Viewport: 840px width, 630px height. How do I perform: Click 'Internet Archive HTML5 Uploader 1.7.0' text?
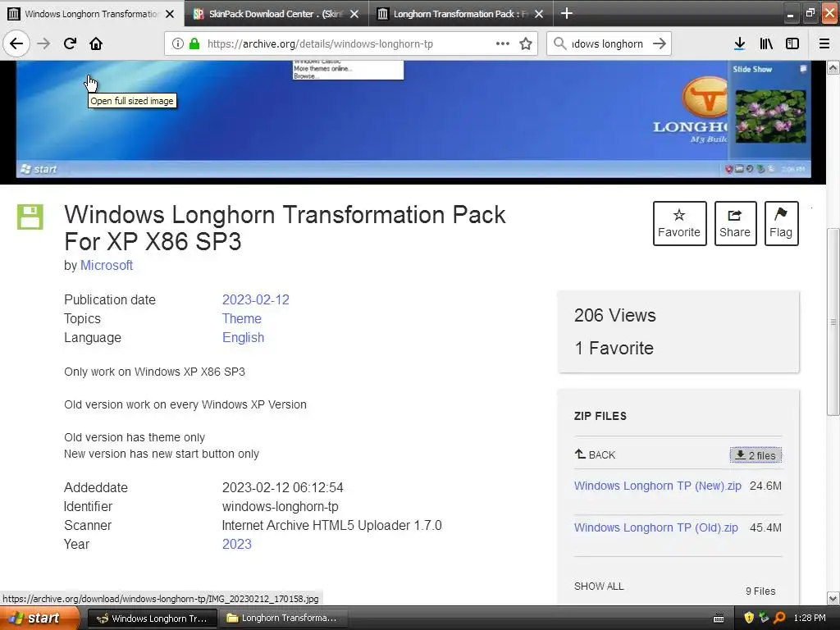pyautogui.click(x=331, y=525)
